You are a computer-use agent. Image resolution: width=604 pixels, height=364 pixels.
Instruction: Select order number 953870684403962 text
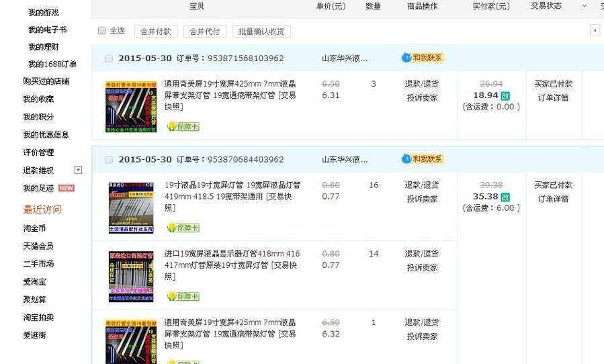[x=246, y=159]
